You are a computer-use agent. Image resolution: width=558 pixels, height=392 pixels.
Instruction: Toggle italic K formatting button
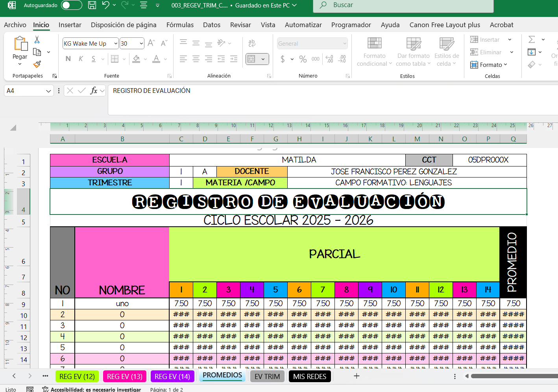(x=81, y=59)
